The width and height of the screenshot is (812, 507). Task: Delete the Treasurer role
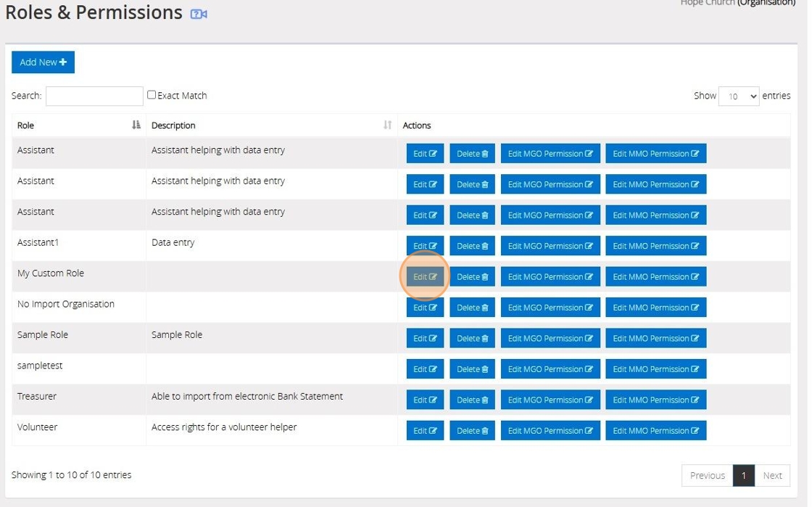point(472,400)
